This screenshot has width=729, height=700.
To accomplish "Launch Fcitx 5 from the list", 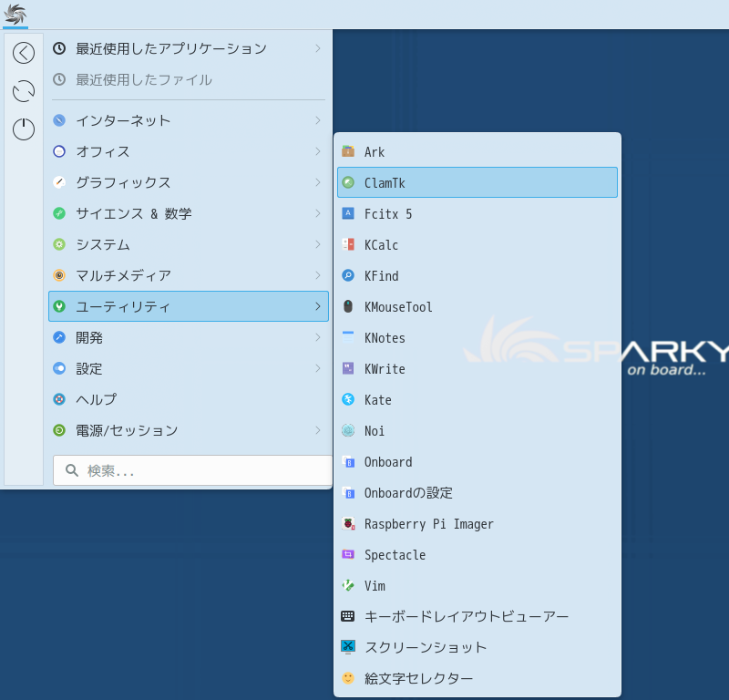I will (x=477, y=213).
